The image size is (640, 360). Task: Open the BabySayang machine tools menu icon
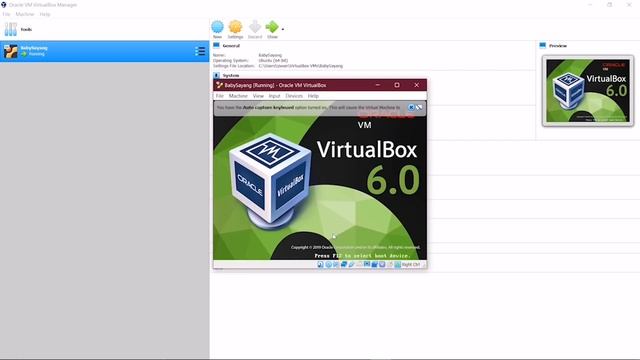tap(200, 51)
